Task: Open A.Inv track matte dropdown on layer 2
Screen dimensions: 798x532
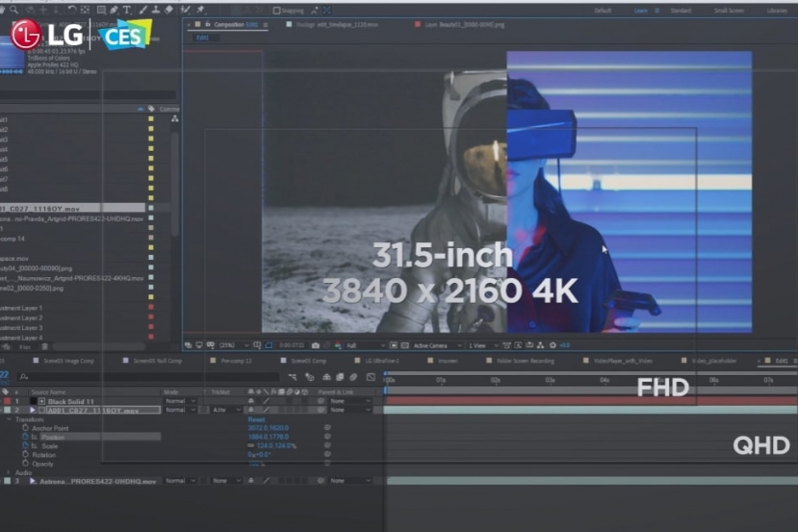Action: pyautogui.click(x=226, y=410)
